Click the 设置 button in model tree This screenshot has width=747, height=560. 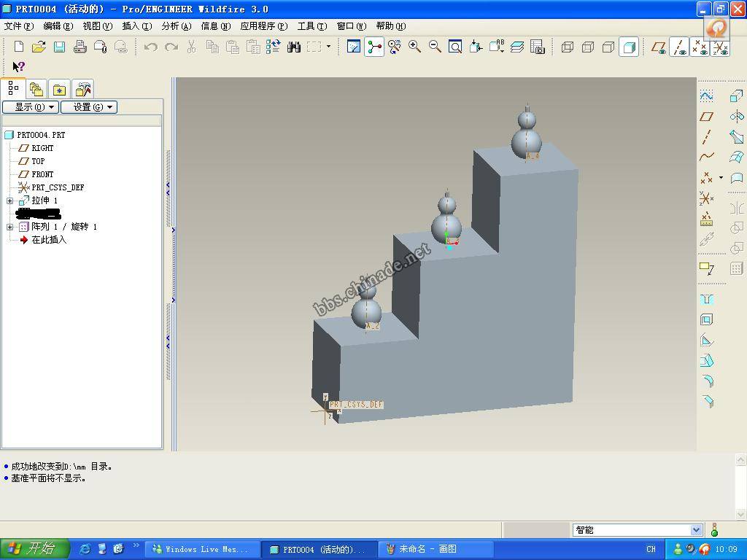tap(88, 107)
